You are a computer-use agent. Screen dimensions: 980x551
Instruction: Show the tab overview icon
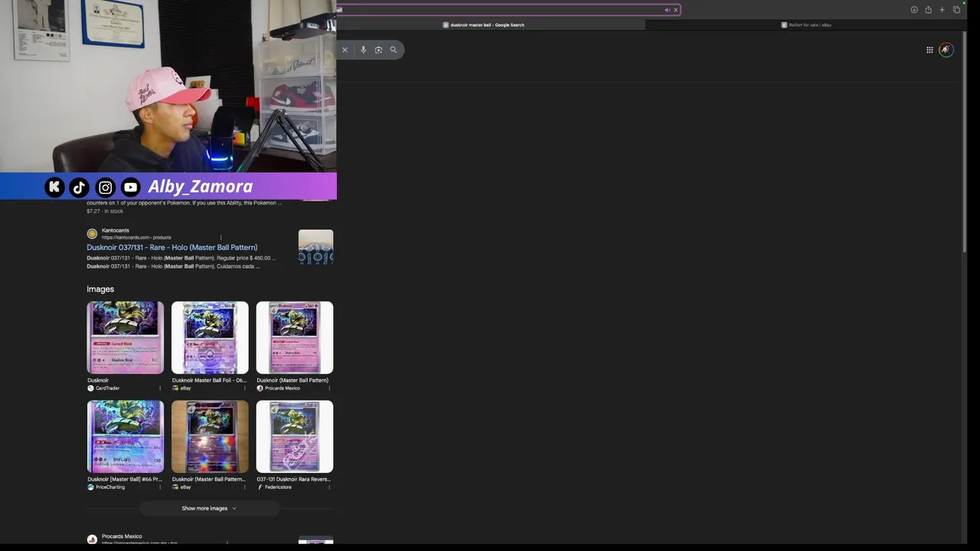(956, 10)
